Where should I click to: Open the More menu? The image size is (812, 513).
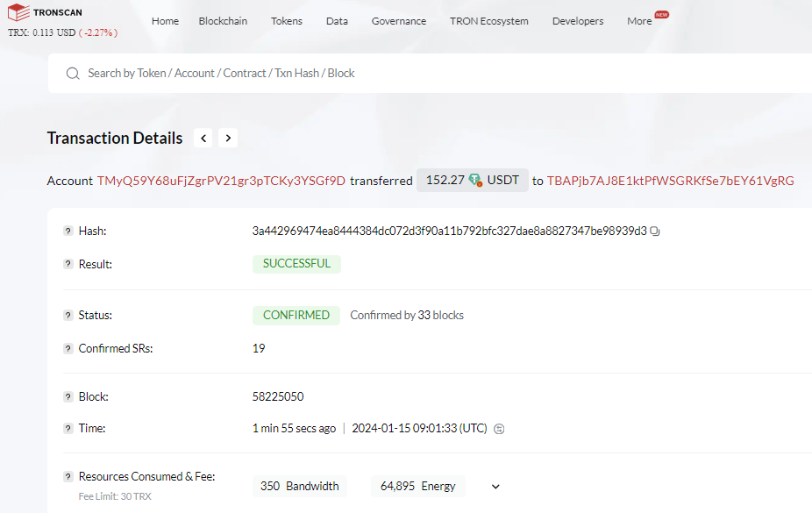(x=639, y=21)
